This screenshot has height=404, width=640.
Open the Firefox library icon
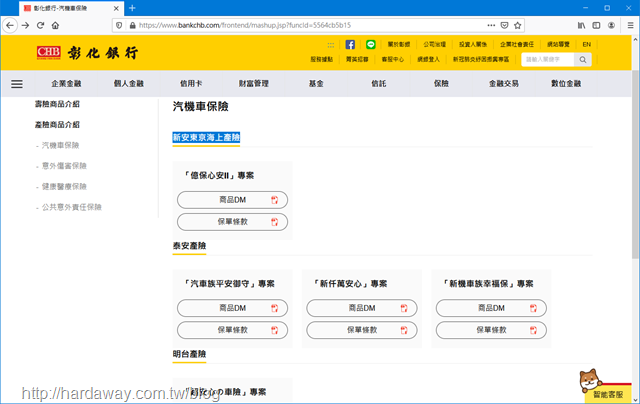point(581,25)
